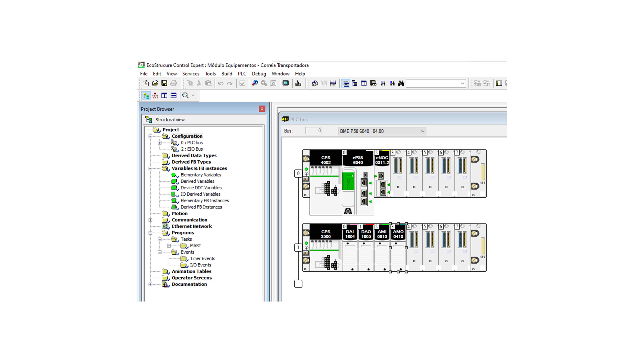Select the DAI 1604 module on rack 1
Screen dimensions: 644x362
350,248
